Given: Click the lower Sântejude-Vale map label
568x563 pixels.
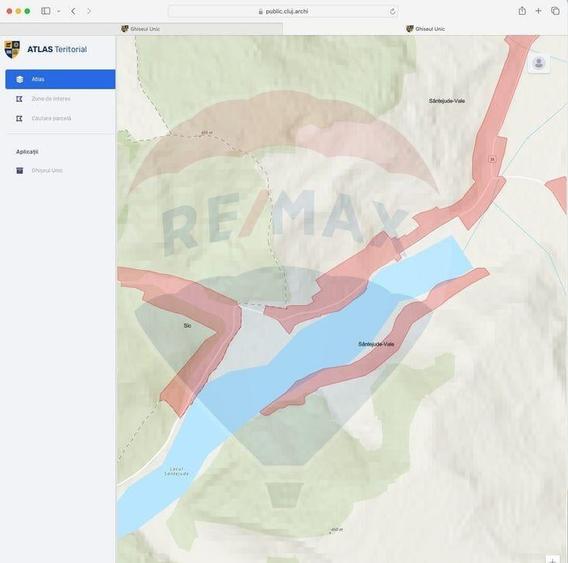Looking at the screenshot, I should coord(376,344).
